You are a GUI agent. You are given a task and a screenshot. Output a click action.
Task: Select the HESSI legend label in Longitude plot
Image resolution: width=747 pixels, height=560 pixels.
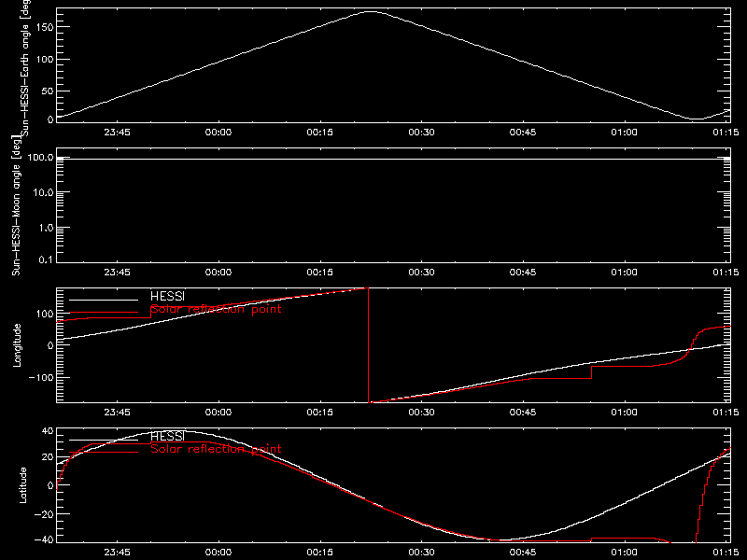click(167, 296)
